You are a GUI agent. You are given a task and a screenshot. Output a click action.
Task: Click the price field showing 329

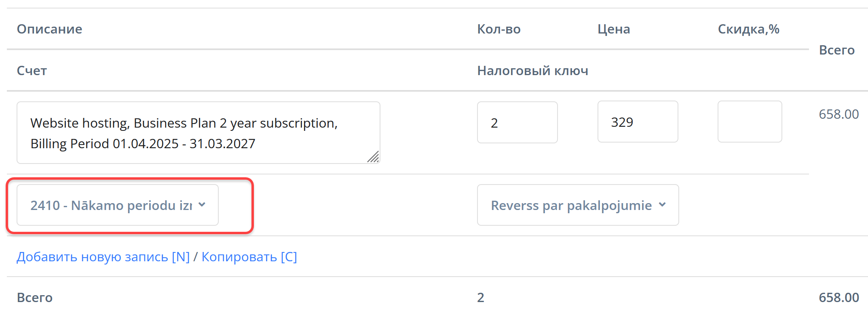638,122
